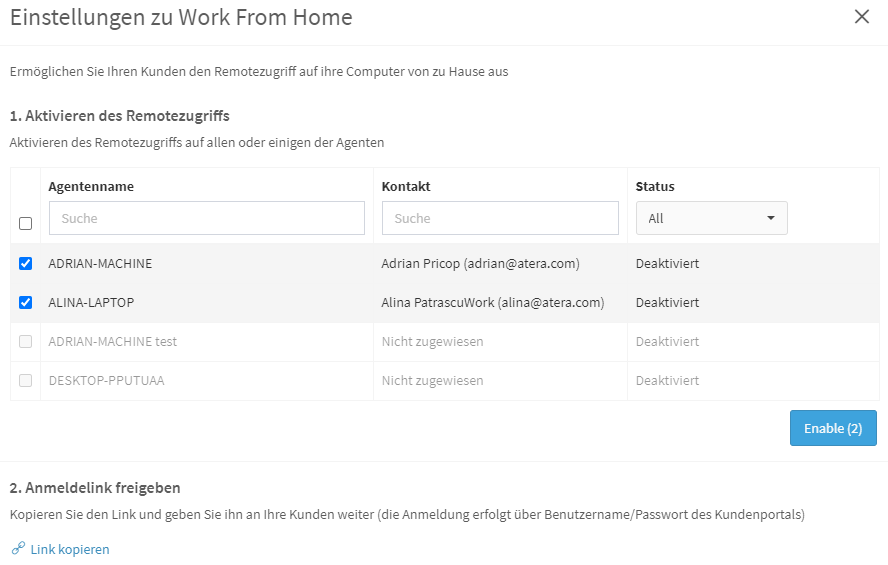The width and height of the screenshot is (888, 565).
Task: Click the Status column header
Action: click(655, 186)
